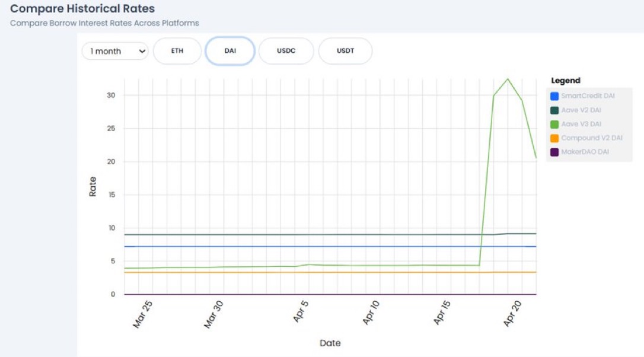
Task: Click the 25 value on the rate axis
Action: click(x=111, y=129)
